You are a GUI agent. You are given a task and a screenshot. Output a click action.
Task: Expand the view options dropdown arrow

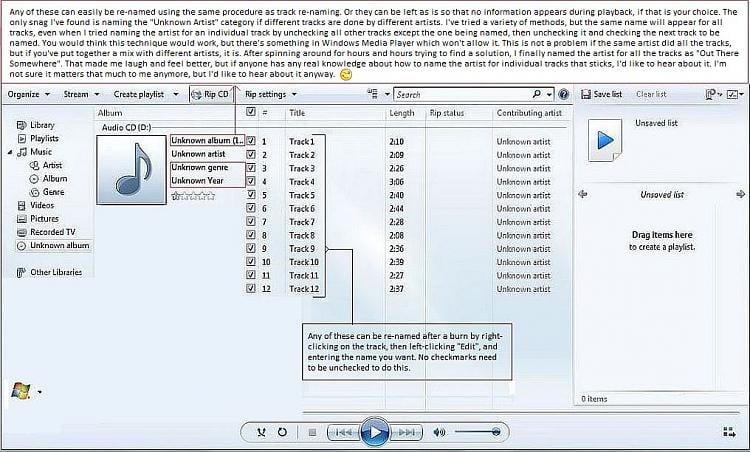pyautogui.click(x=387, y=94)
